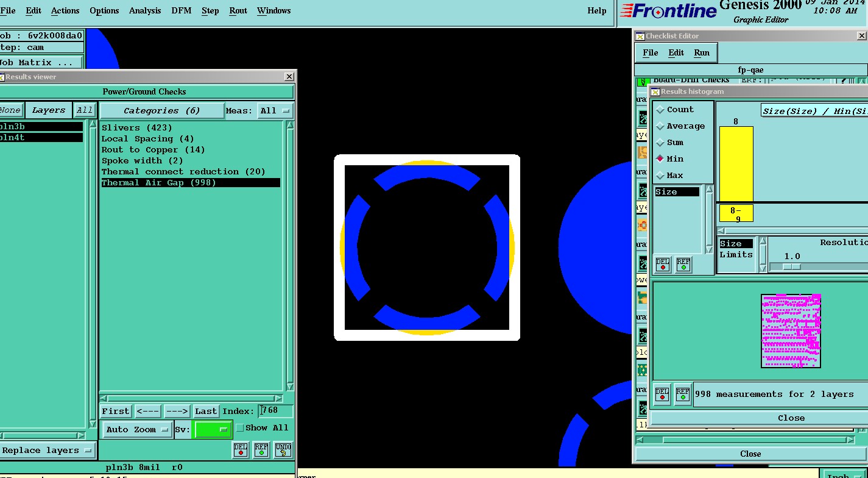868x478 pixels.
Task: Open the File menu in main menu bar
Action: click(8, 10)
